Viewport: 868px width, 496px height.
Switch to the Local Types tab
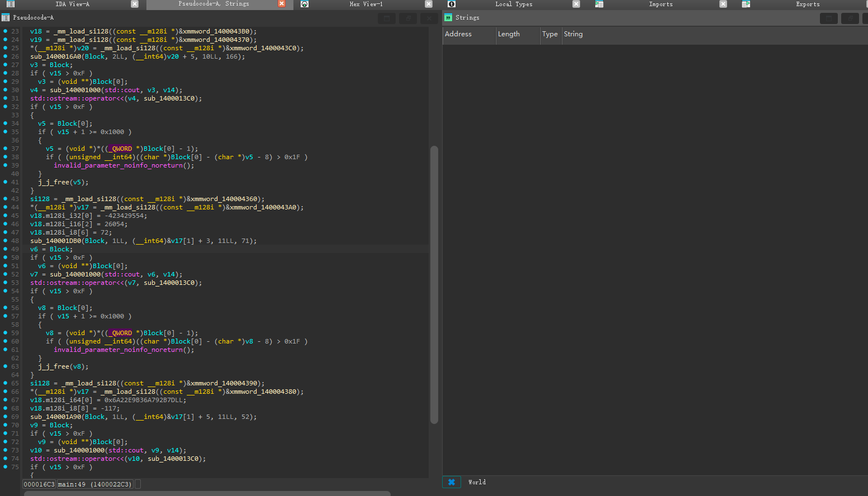514,4
